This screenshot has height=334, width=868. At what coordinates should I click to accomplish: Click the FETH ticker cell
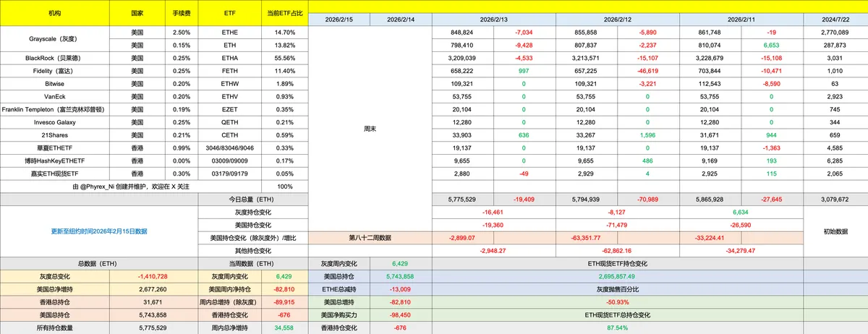230,70
